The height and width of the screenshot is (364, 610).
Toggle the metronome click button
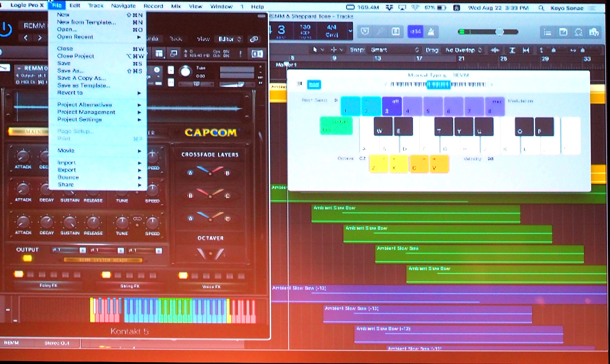tap(431, 32)
